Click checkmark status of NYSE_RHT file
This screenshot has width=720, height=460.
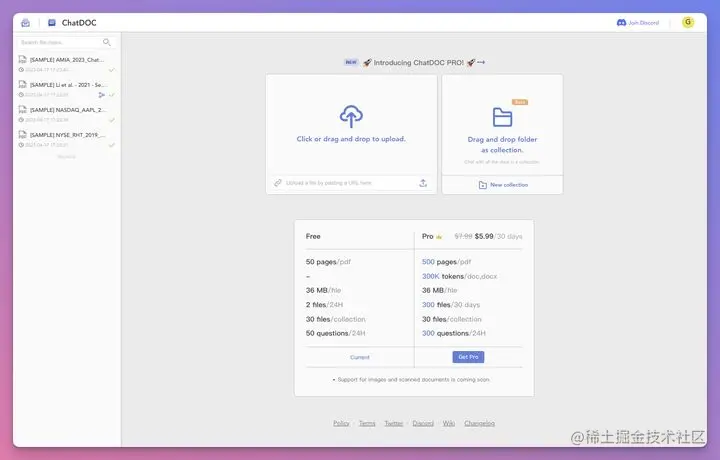coord(112,145)
